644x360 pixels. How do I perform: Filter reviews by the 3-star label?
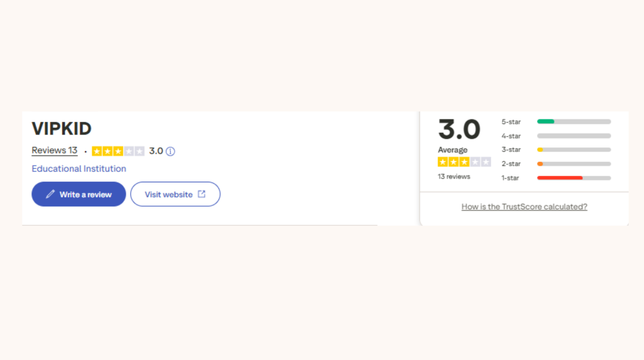511,150
